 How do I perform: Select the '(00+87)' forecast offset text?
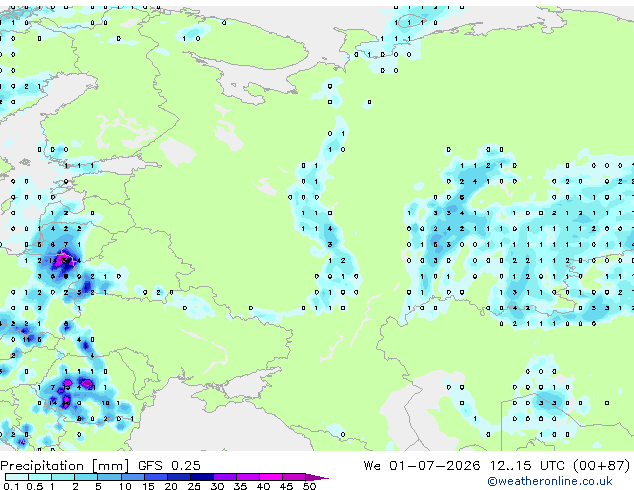point(601,466)
